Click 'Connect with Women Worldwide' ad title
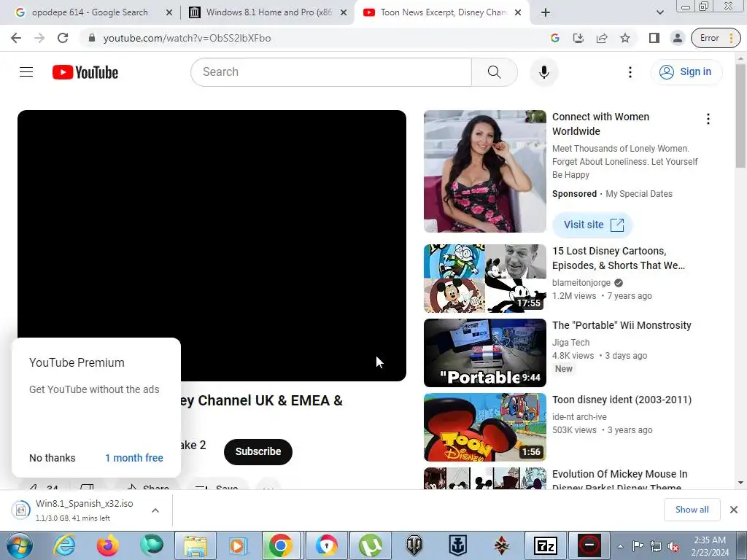The image size is (747, 560). pos(600,124)
